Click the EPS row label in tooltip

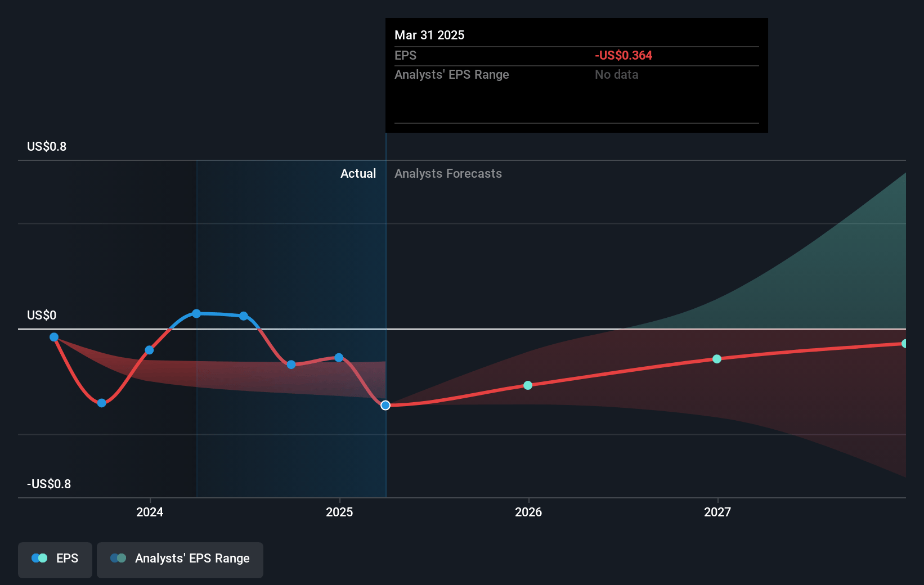[x=405, y=56]
